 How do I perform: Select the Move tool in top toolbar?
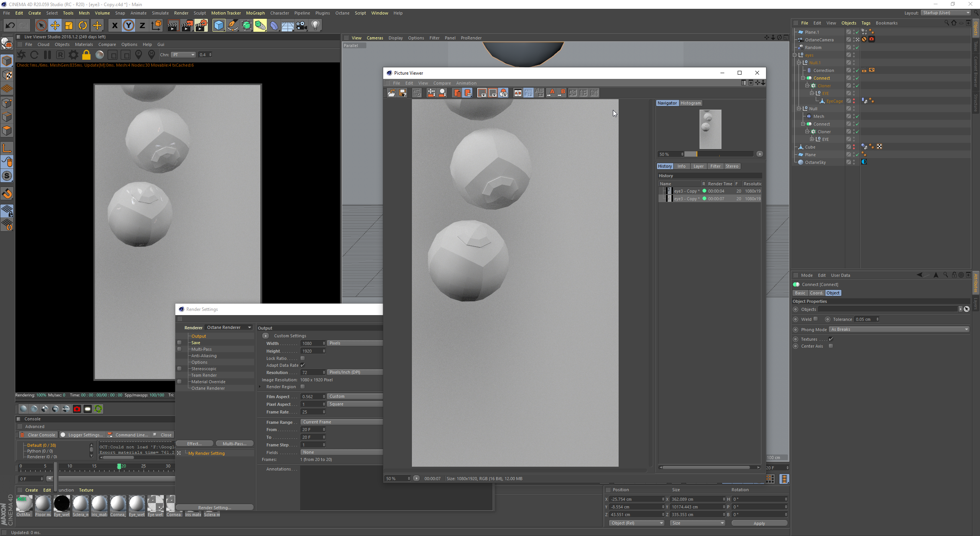pos(55,26)
